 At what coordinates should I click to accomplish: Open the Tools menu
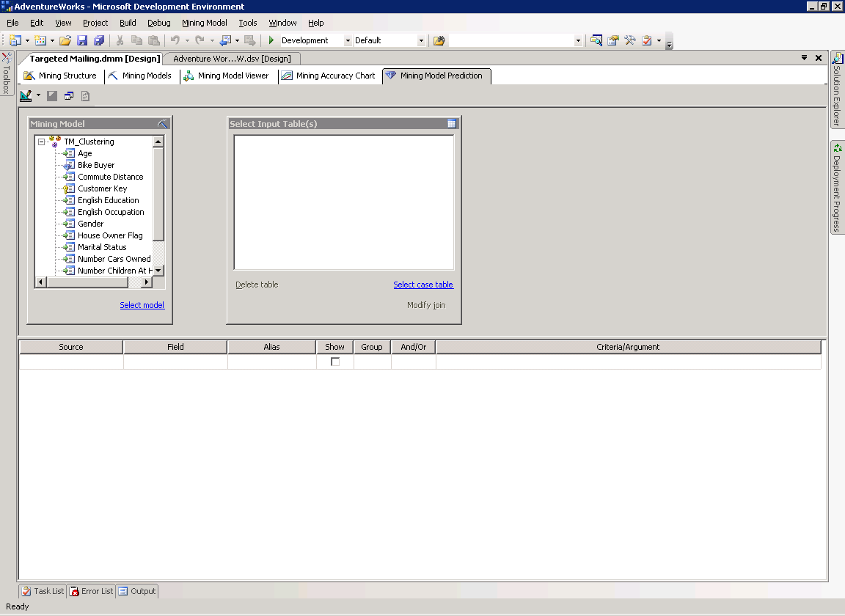[x=248, y=23]
